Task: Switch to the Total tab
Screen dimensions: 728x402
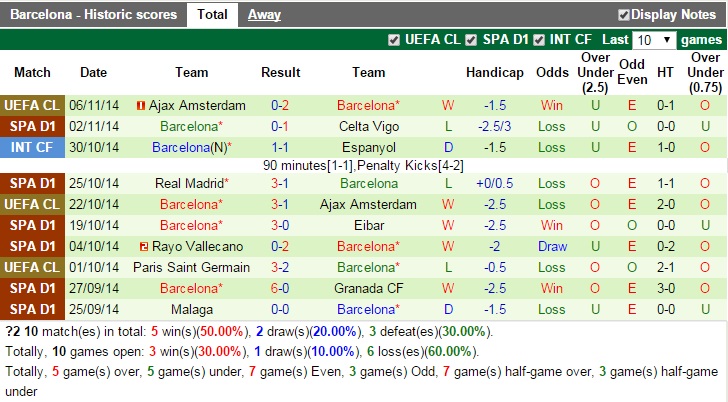Action: [x=211, y=15]
